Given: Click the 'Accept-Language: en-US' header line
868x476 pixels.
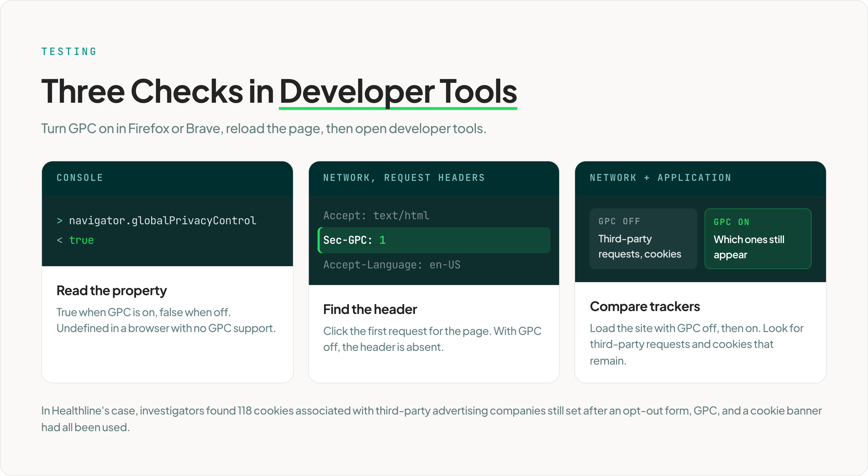Looking at the screenshot, I should (392, 265).
